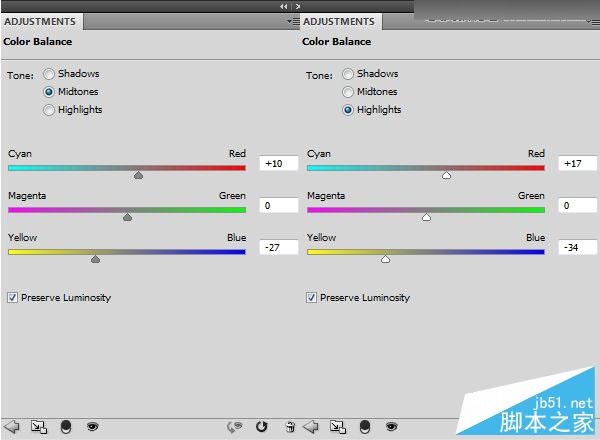Click the right panel Yellow label
This screenshot has height=440, width=600.
tap(321, 238)
